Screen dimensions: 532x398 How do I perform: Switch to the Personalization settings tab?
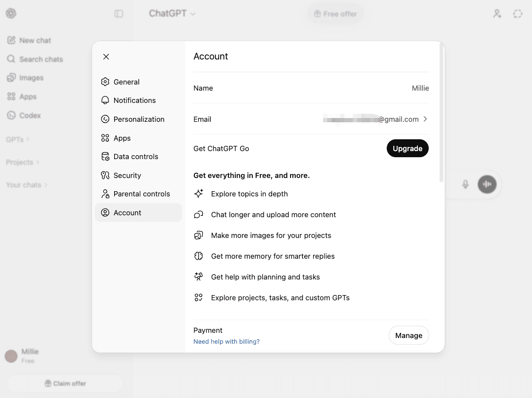click(x=139, y=119)
